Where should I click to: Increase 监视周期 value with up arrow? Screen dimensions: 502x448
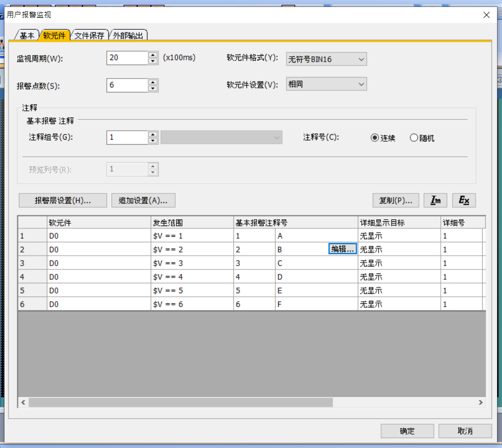coord(153,55)
